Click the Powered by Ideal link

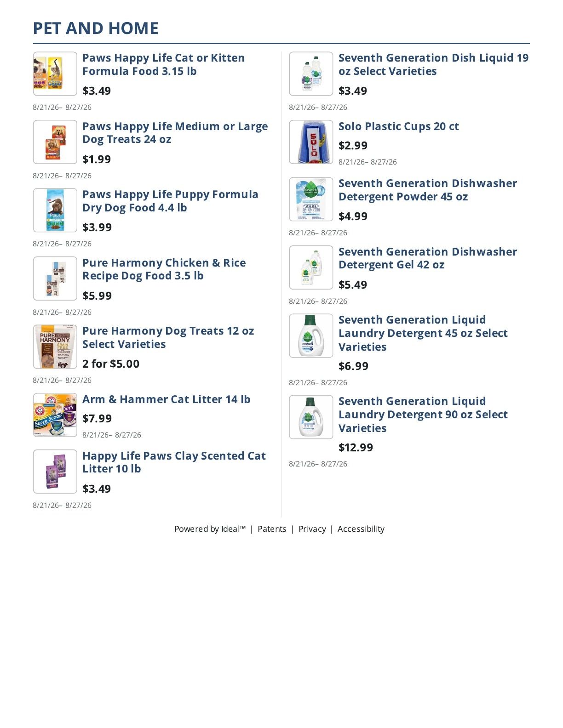click(x=210, y=529)
